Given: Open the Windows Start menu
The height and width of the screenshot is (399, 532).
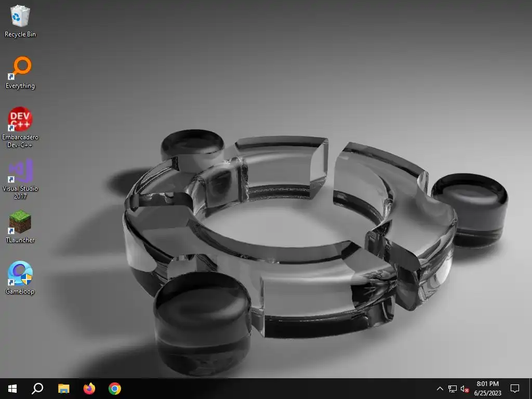Looking at the screenshot, I should click(x=12, y=389).
